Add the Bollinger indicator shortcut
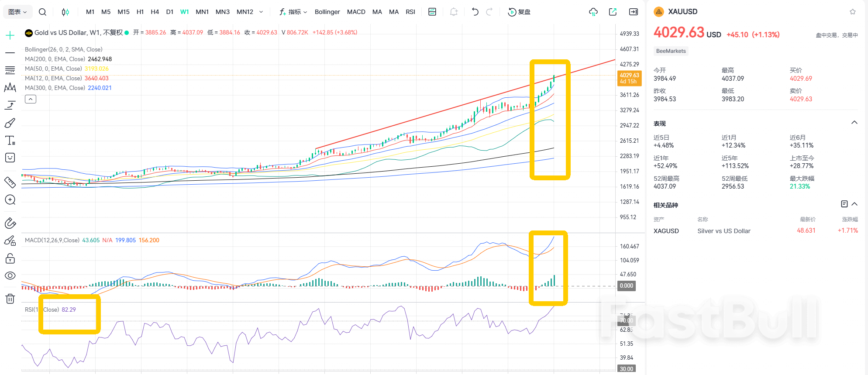The image size is (868, 375). [327, 12]
